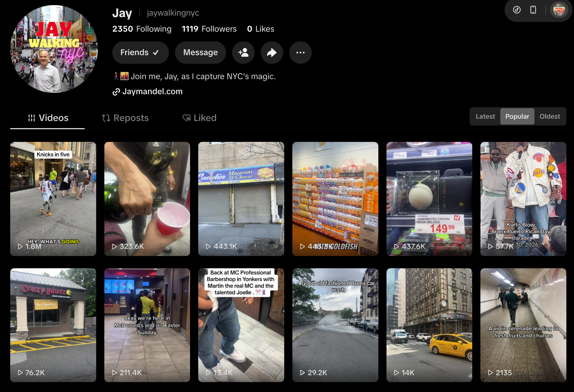Open the TikTok coins icon in top bar
This screenshot has width=574, height=392.
point(517,10)
